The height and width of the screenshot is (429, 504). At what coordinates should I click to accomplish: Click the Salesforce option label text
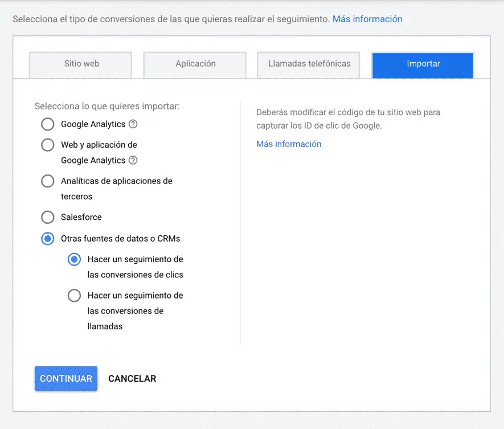click(81, 217)
